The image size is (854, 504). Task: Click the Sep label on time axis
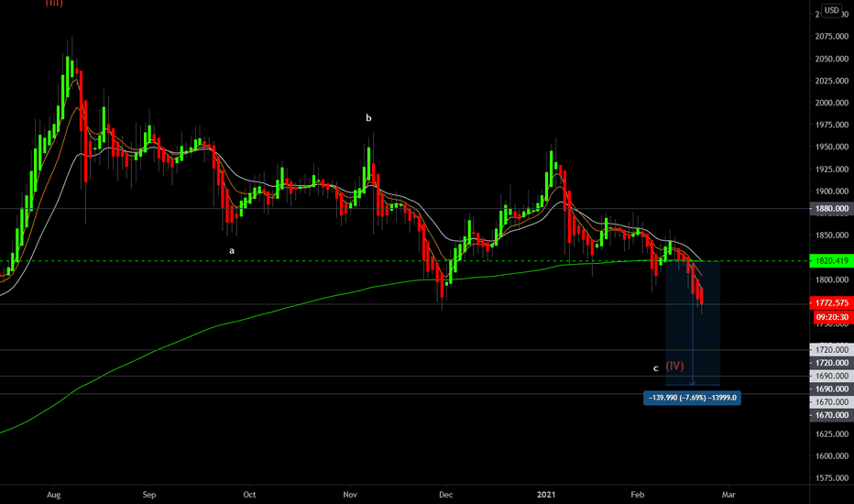pyautogui.click(x=149, y=495)
